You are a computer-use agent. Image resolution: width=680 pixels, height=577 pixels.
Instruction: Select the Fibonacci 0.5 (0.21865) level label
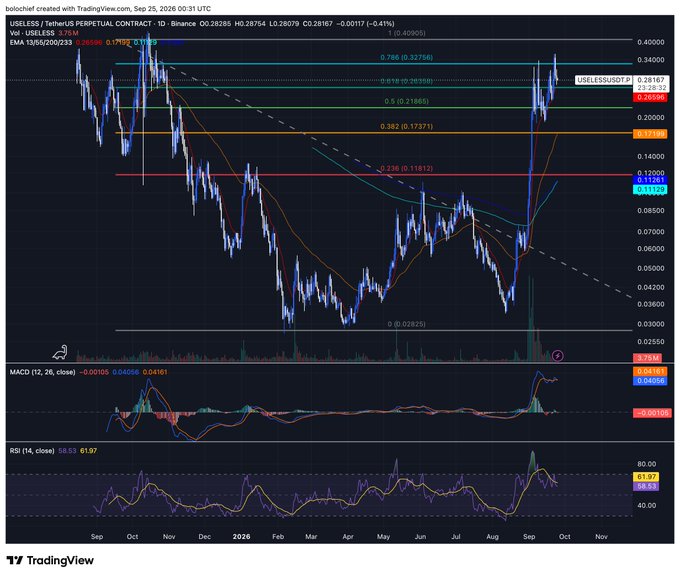click(406, 101)
